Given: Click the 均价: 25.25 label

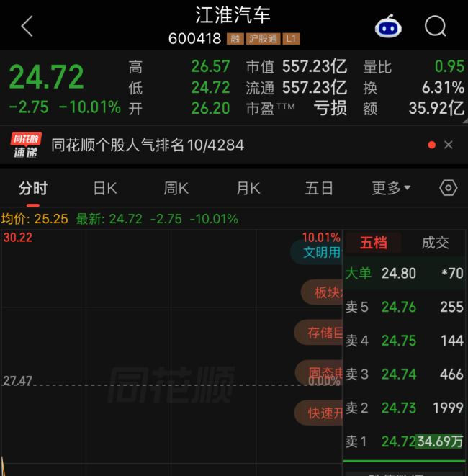Looking at the screenshot, I should point(35,219).
